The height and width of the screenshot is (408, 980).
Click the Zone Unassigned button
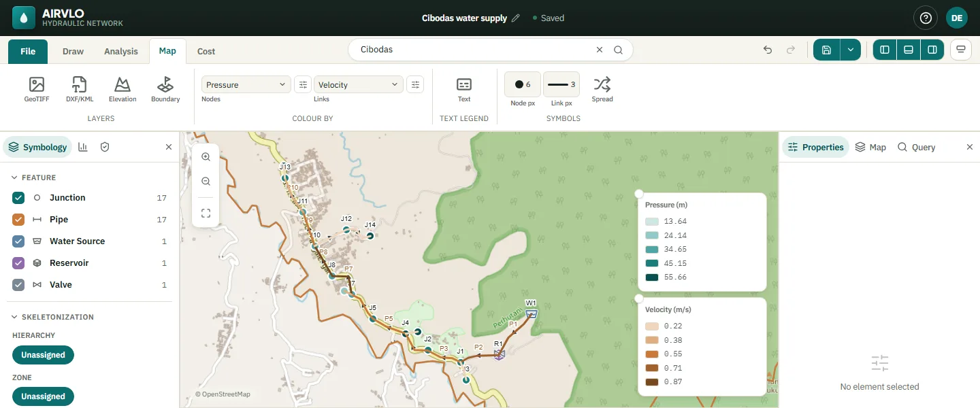[43, 396]
